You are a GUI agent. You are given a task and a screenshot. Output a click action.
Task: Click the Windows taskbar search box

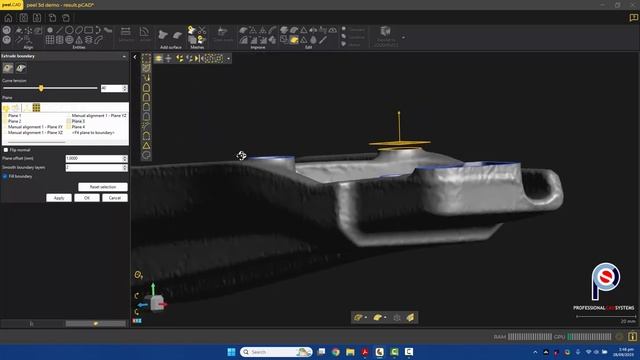pyautogui.click(x=276, y=352)
